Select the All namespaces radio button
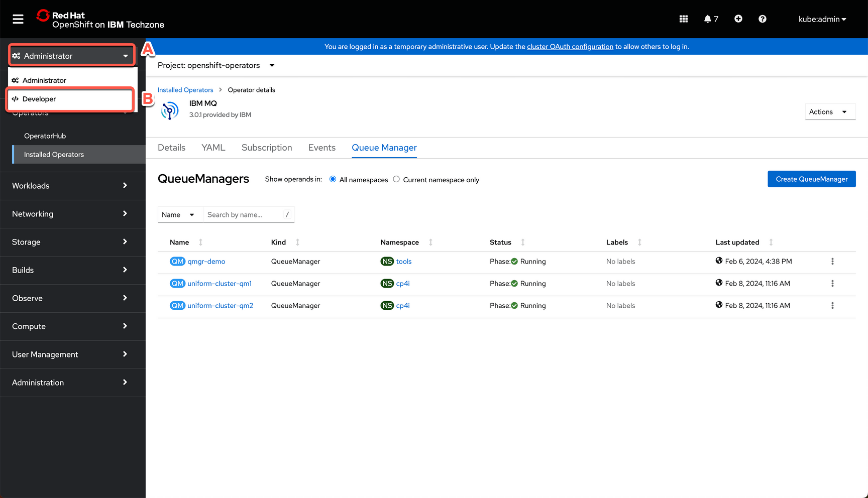The width and height of the screenshot is (868, 498). tap(333, 179)
